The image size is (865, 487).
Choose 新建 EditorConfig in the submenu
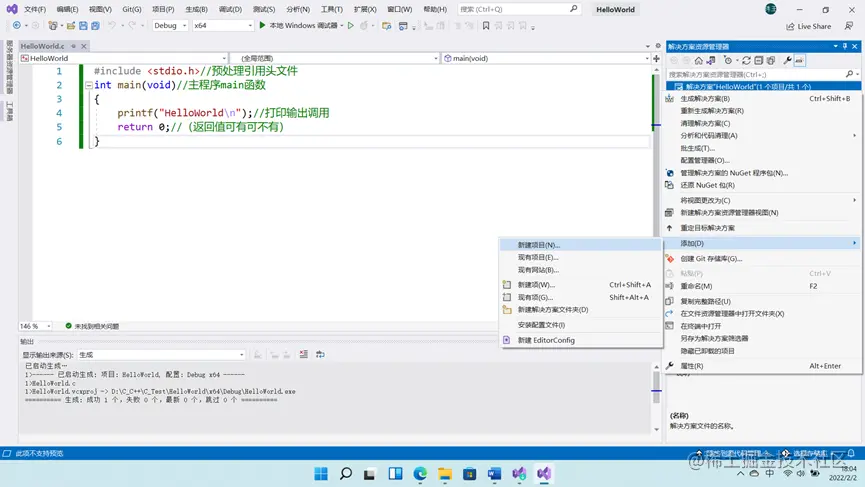pyautogui.click(x=580, y=340)
